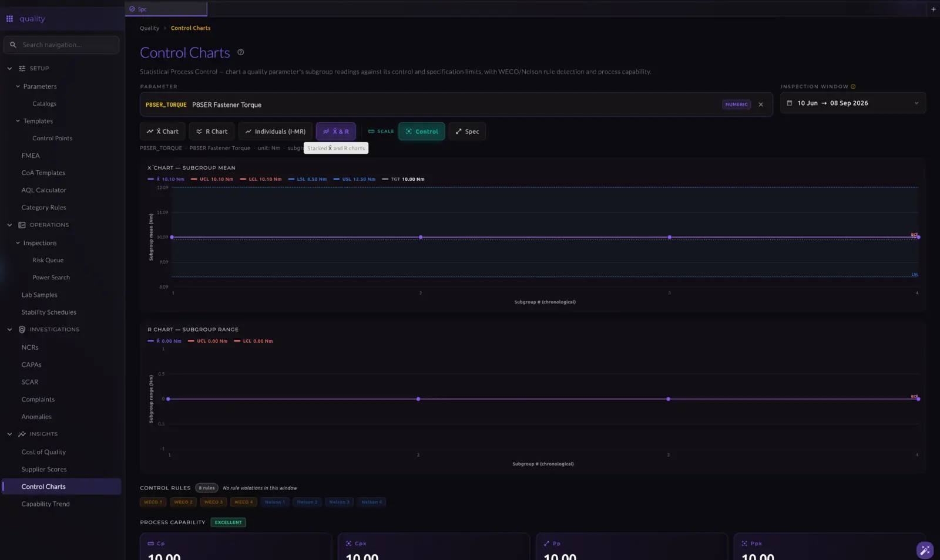Collapse the Templates tree chevron
Screen dimensions: 940x560
(x=18, y=121)
